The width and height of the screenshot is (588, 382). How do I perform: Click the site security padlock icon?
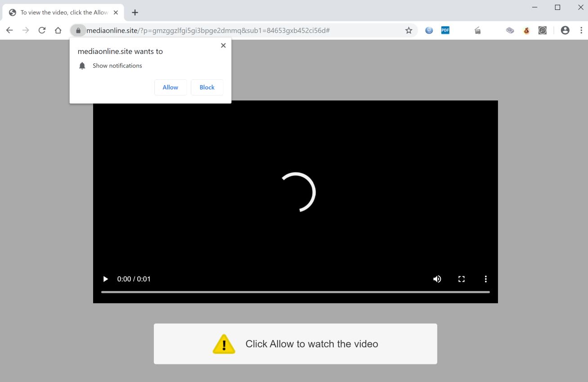point(78,30)
